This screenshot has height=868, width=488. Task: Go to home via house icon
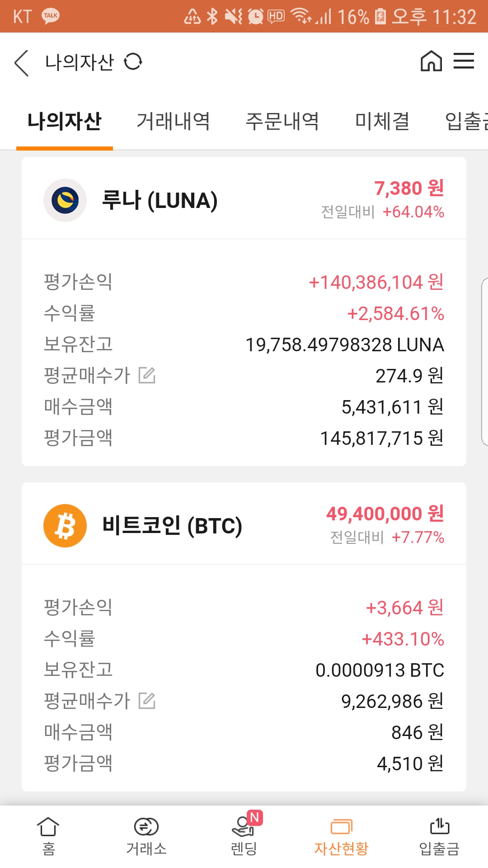(x=431, y=61)
